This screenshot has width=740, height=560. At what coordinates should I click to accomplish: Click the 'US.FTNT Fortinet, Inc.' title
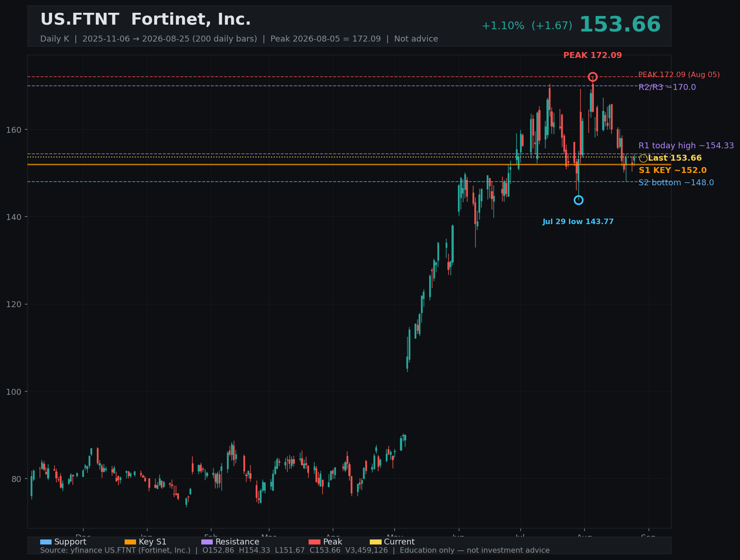pyautogui.click(x=146, y=20)
